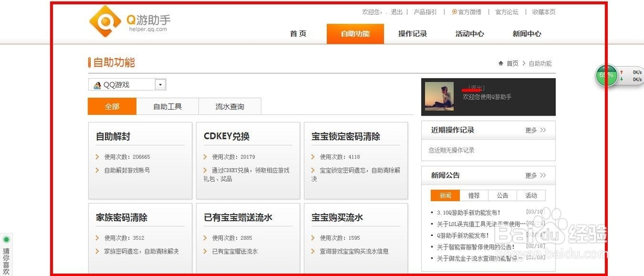Open 宝宝锁定密码清除 function card
Image resolution: width=644 pixels, height=276 pixels.
[355, 161]
